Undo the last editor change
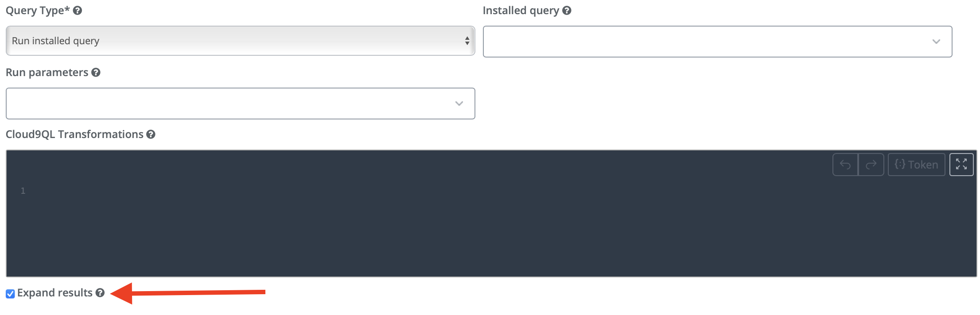The width and height of the screenshot is (980, 315). click(x=845, y=165)
